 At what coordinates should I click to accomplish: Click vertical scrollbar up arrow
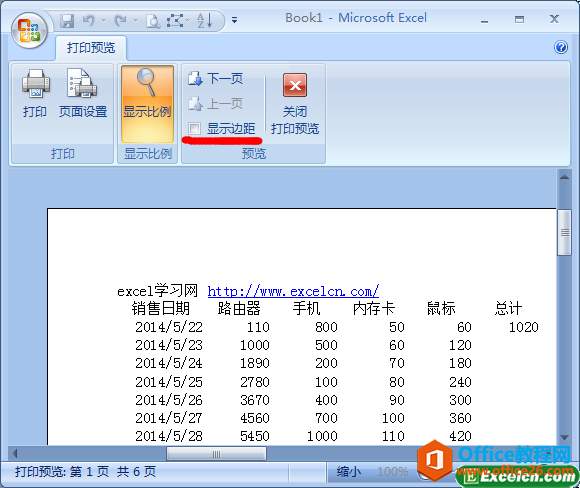point(564,177)
